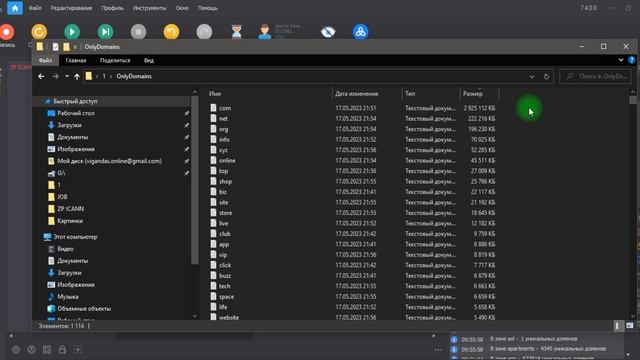The image size is (640, 360).
Task: Select the xyz file
Action: tap(223, 150)
